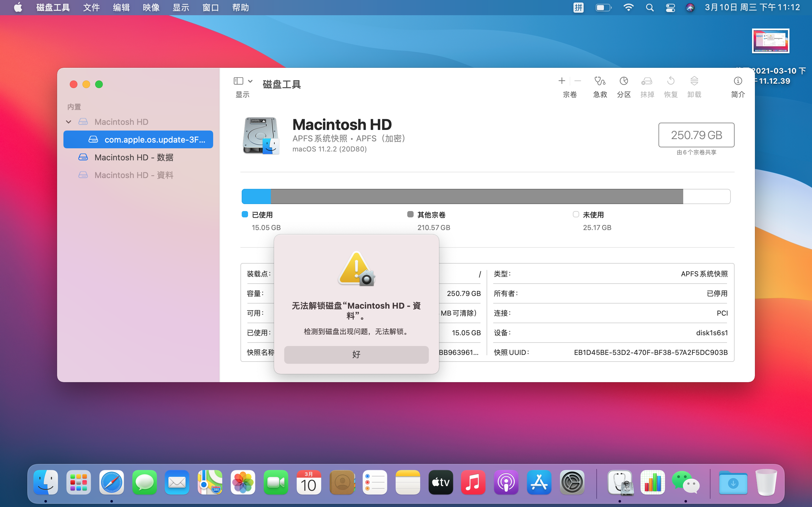The image size is (812, 507).
Task: Click the Restore (恢复) toolbar icon
Action: click(x=671, y=81)
